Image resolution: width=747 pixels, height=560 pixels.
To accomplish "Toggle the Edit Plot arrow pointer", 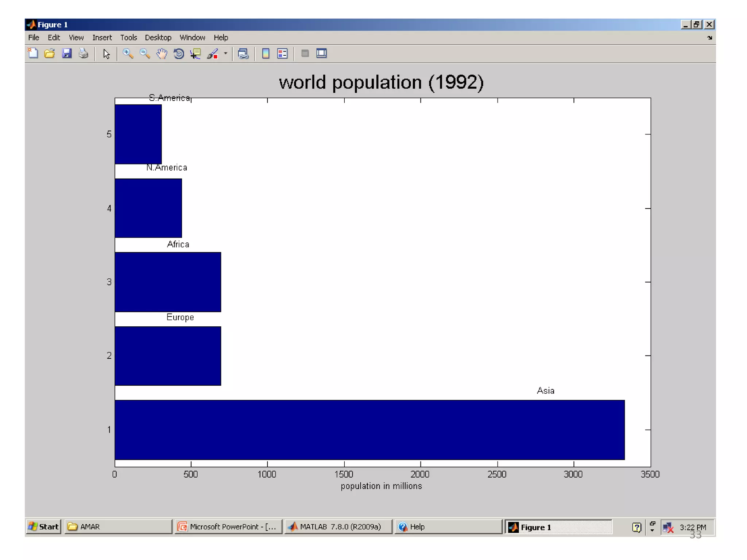I will [106, 54].
